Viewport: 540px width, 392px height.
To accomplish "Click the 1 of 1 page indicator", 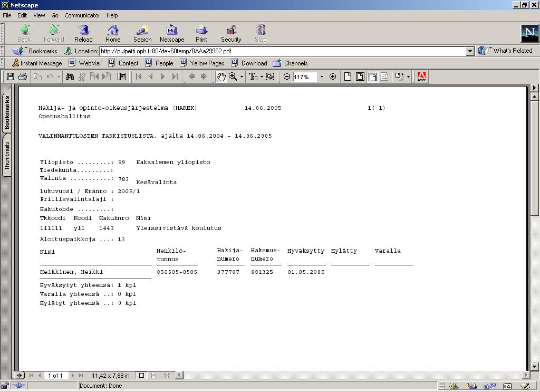I will 55,376.
